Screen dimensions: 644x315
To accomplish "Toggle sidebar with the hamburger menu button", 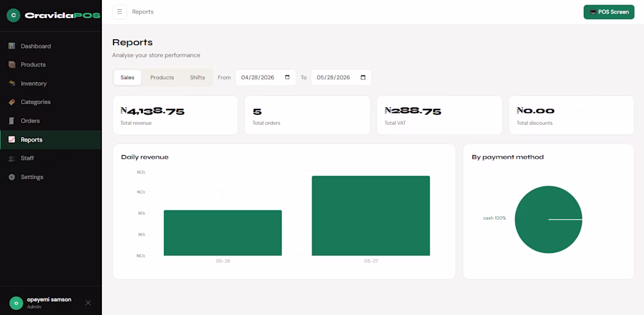I will (119, 12).
